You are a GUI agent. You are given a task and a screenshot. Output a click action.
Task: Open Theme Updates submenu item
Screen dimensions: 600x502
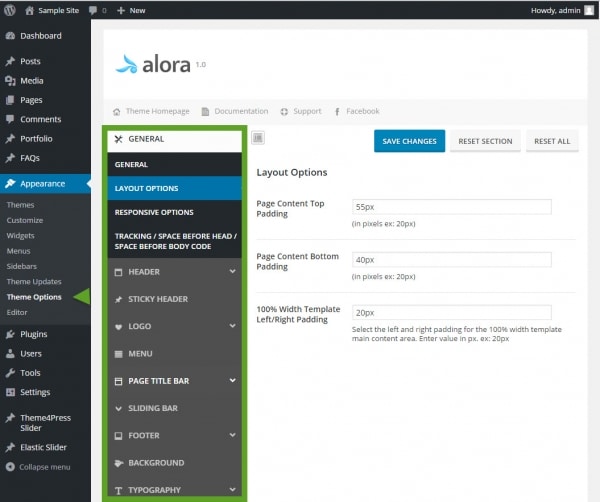[34, 282]
